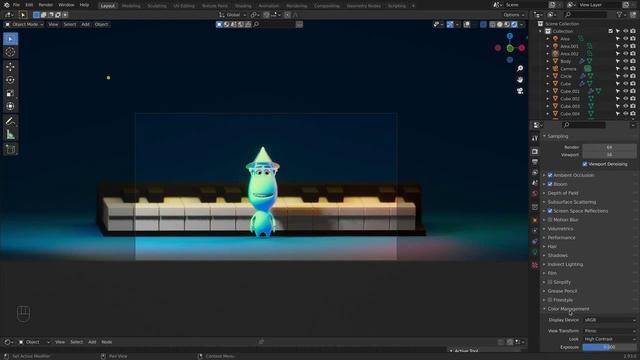
Task: Hide the Body object with eye icon
Action: pos(625,61)
